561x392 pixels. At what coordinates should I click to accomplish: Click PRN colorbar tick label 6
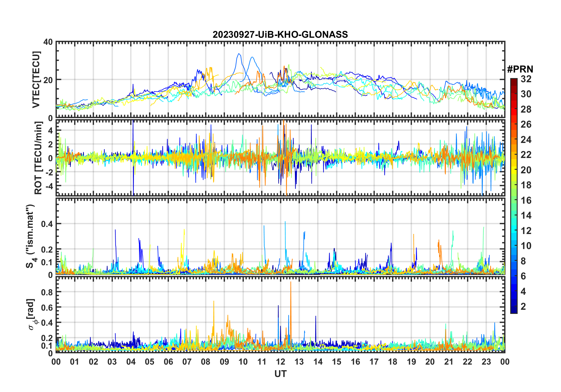tap(523, 276)
